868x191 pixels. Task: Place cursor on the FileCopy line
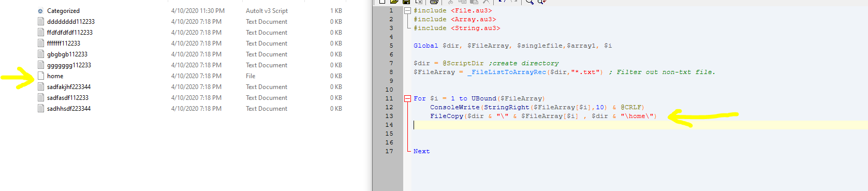543,116
